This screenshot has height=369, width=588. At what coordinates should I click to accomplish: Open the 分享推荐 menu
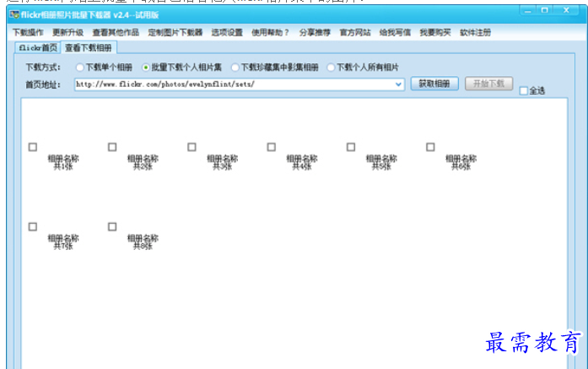315,33
